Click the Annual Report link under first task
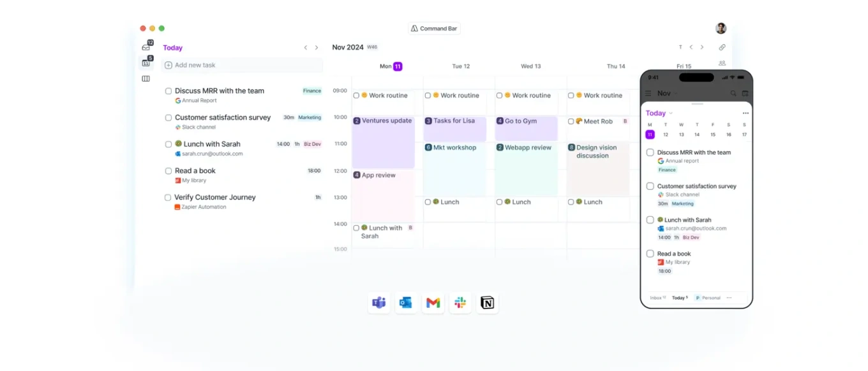Viewport: 868px width, 371px height. pyautogui.click(x=199, y=101)
